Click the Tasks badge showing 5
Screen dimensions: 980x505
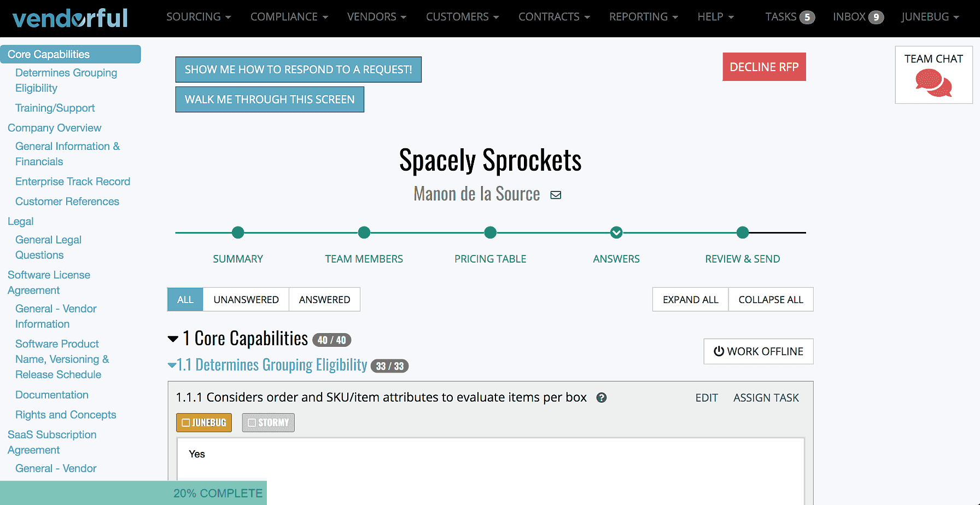[807, 18]
